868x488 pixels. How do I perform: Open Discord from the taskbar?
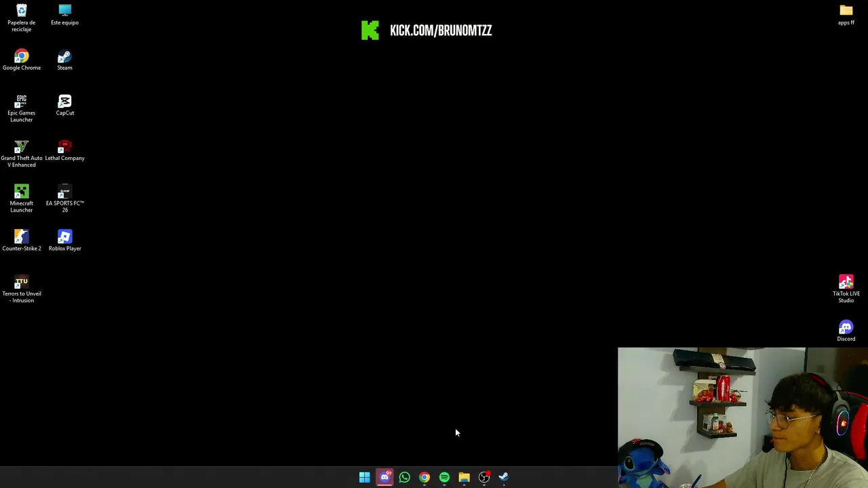(384, 477)
